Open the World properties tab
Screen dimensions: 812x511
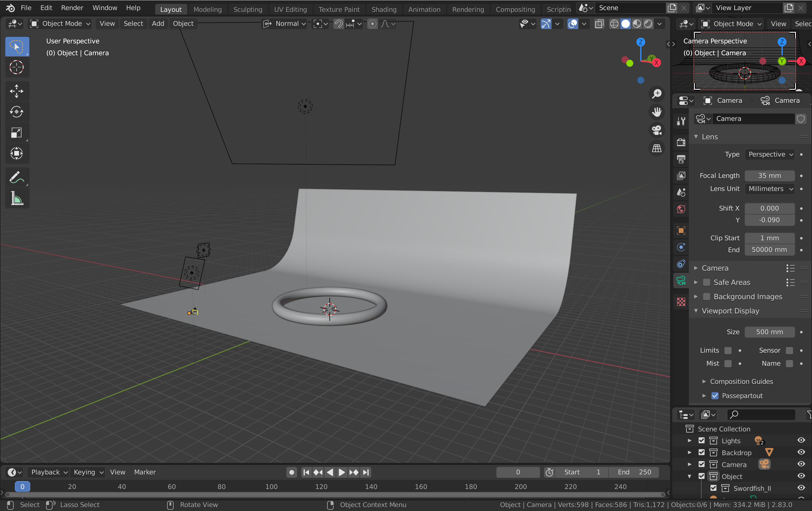(681, 209)
